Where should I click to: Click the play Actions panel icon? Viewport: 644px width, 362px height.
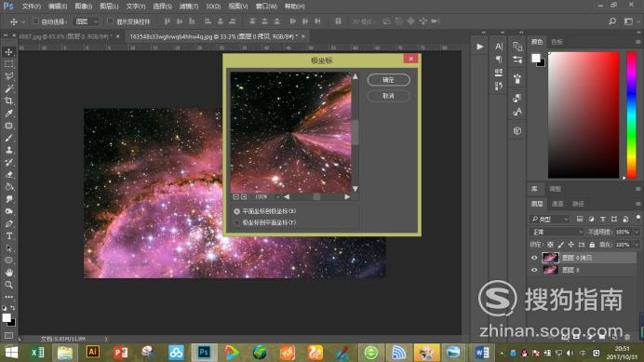479,47
